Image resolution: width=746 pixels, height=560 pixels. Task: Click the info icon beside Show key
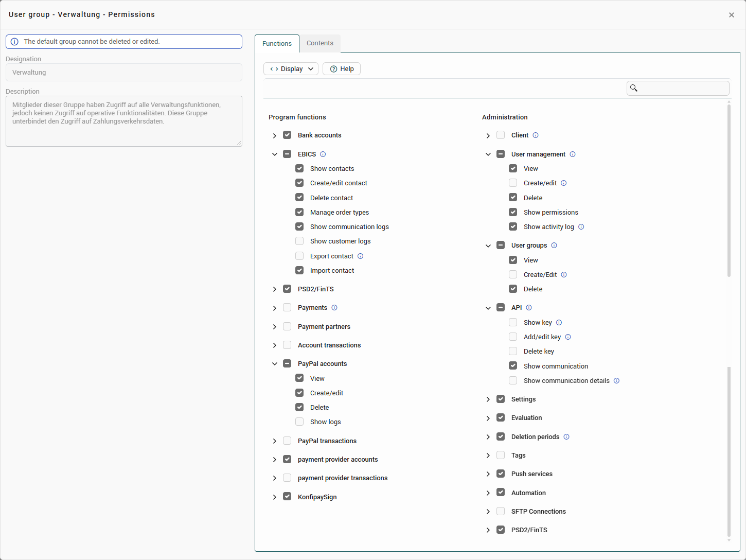559,323
